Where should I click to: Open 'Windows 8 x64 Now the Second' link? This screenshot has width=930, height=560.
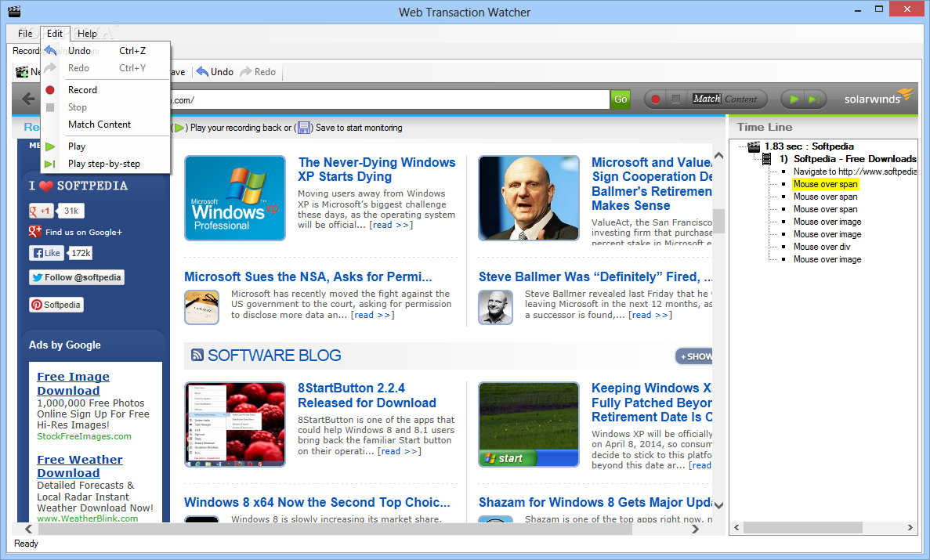tap(317, 503)
